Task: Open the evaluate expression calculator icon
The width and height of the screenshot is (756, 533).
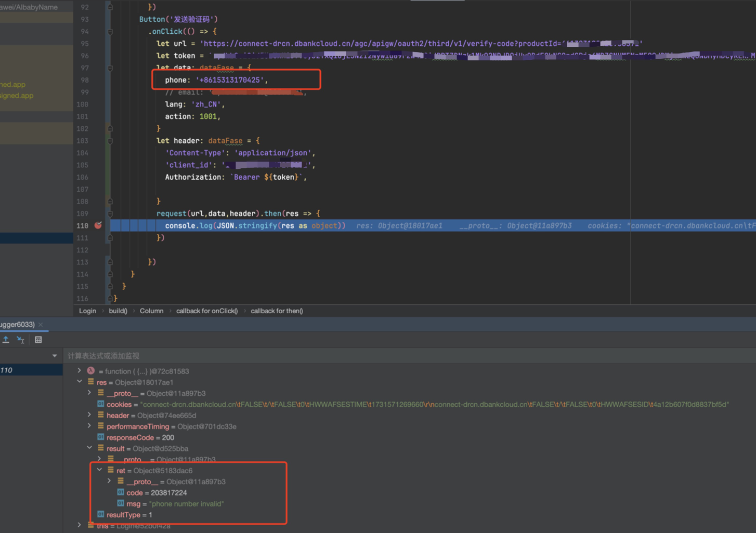Action: [38, 340]
